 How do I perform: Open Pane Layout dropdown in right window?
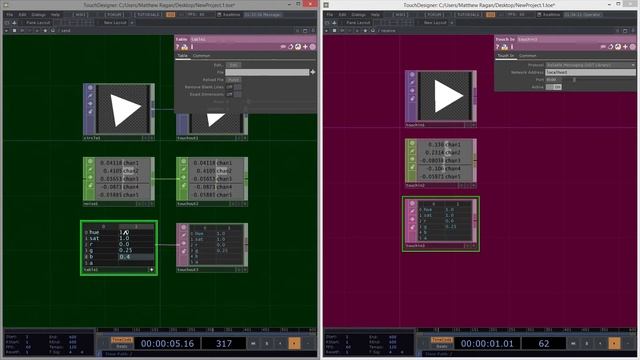pyautogui.click(x=358, y=23)
